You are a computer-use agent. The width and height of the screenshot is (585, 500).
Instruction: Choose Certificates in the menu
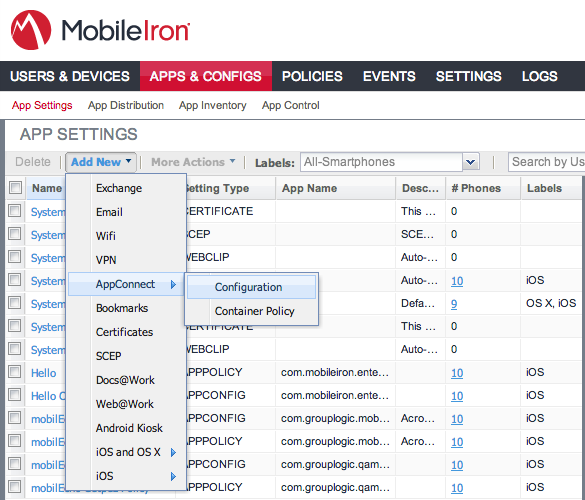126,332
